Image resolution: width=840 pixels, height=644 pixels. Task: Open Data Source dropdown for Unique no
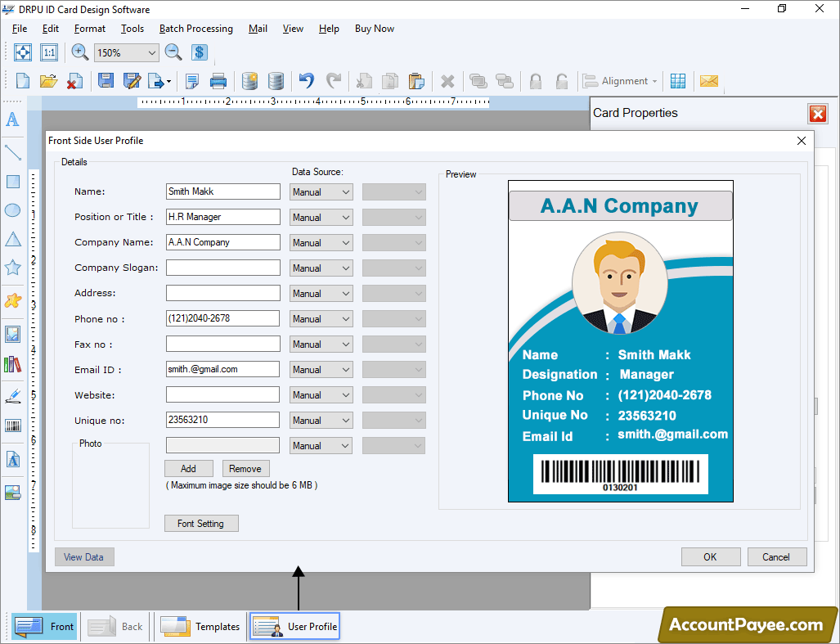[x=321, y=421]
